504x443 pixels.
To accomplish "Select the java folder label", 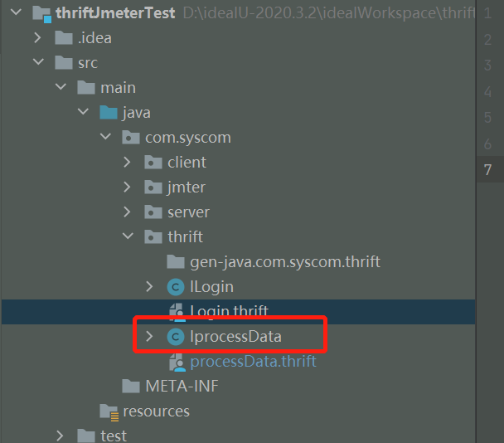I will 136,114.
